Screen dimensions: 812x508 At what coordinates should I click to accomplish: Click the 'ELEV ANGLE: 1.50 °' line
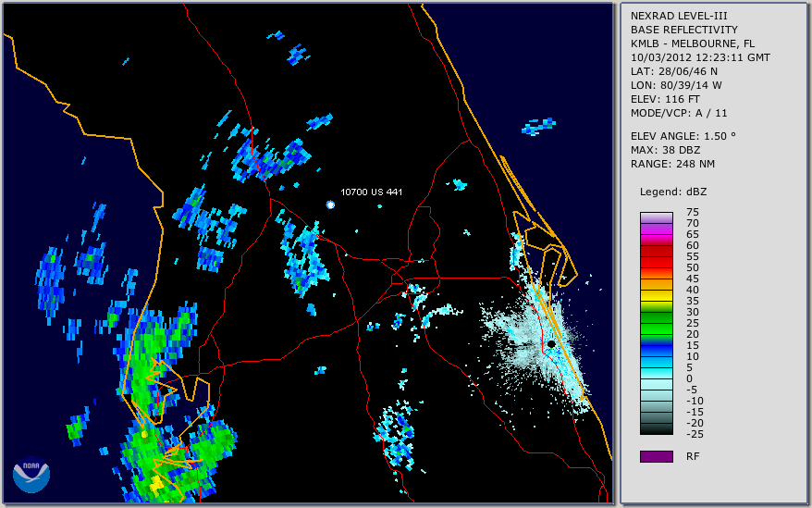point(683,136)
